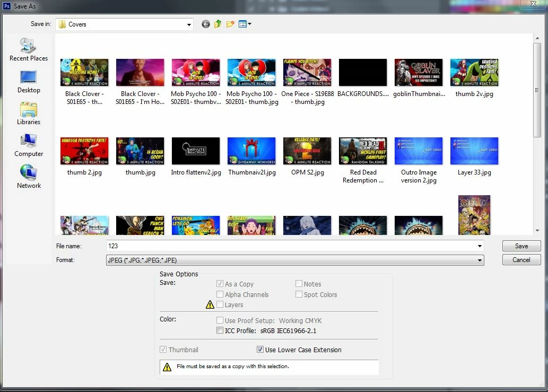548x392 pixels.
Task: Toggle Use Proof Setup checkbox
Action: (220, 320)
